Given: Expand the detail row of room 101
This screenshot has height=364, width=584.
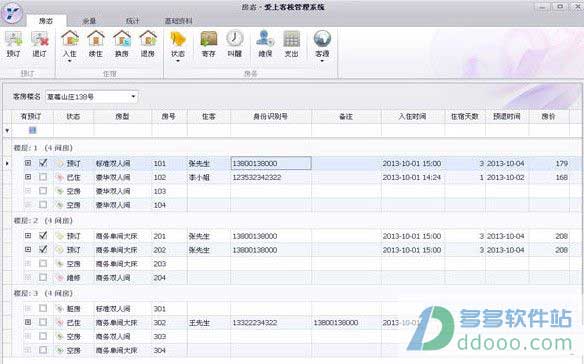Looking at the screenshot, I should pyautogui.click(x=28, y=163).
